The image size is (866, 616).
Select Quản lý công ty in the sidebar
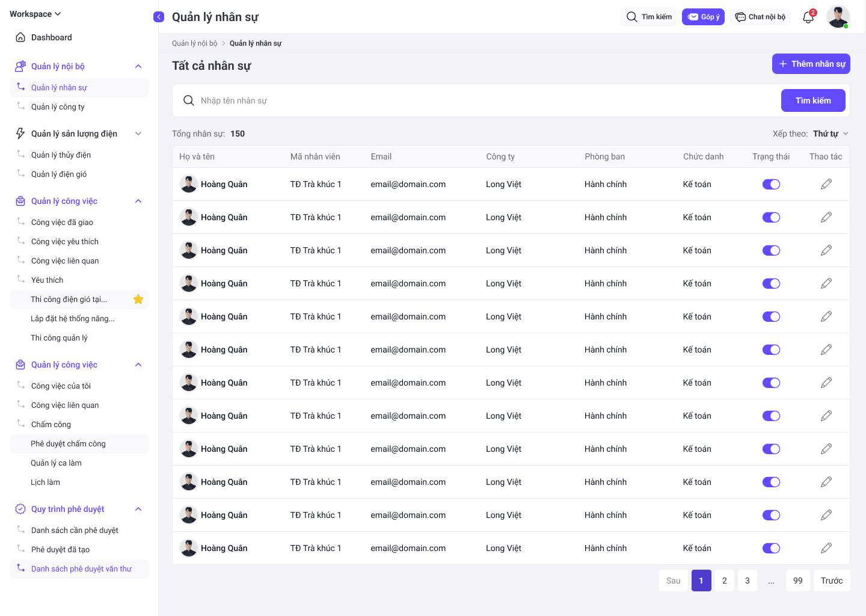pyautogui.click(x=79, y=106)
